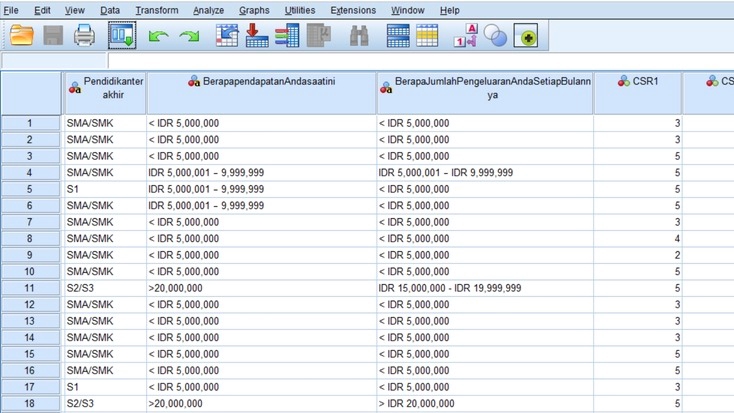Select row header 18

click(30, 403)
